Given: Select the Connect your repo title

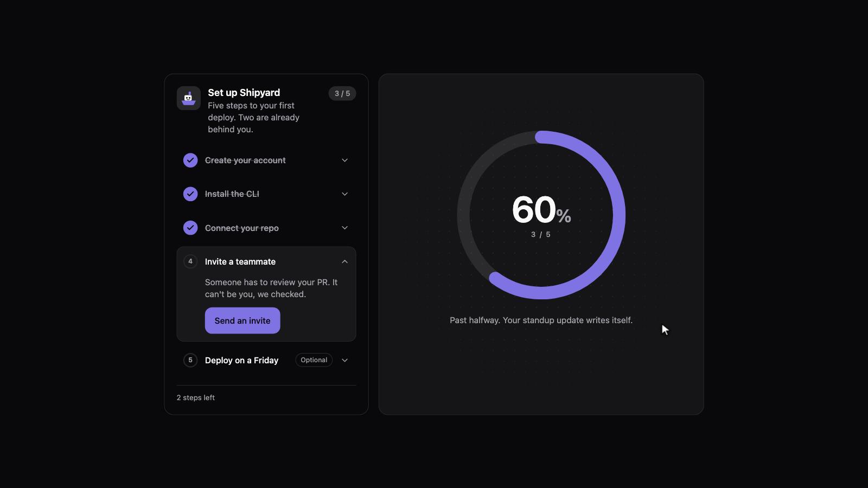Looking at the screenshot, I should [x=242, y=228].
